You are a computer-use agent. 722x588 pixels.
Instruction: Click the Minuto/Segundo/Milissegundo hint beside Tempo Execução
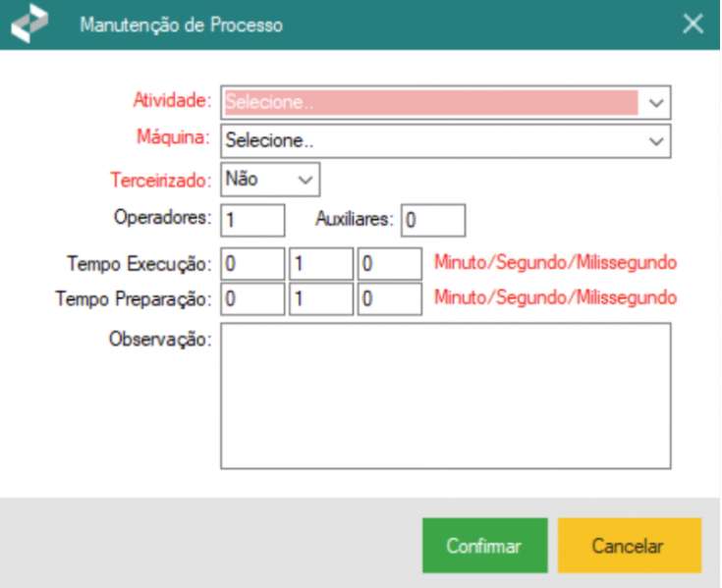[x=556, y=263]
